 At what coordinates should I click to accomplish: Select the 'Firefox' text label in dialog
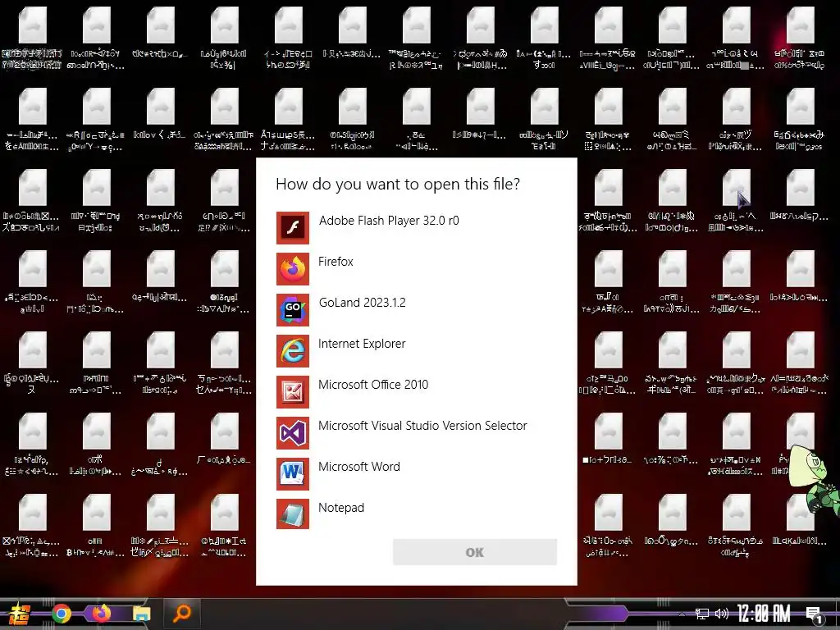click(336, 262)
